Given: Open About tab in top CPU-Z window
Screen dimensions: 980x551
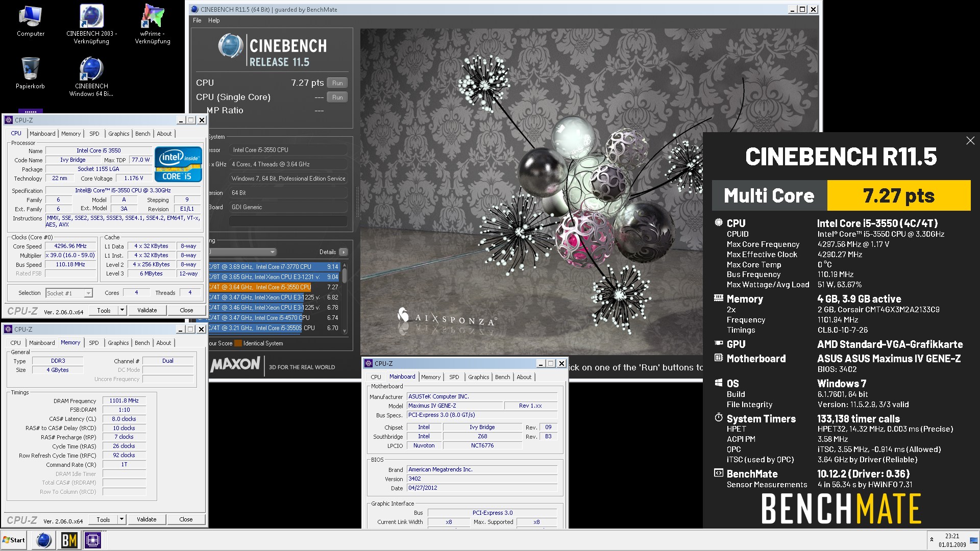Looking at the screenshot, I should point(164,134).
